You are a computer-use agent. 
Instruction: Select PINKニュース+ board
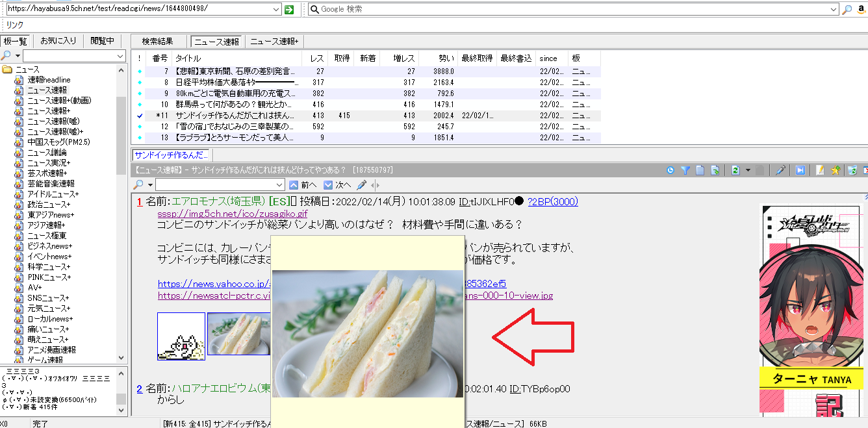49,277
